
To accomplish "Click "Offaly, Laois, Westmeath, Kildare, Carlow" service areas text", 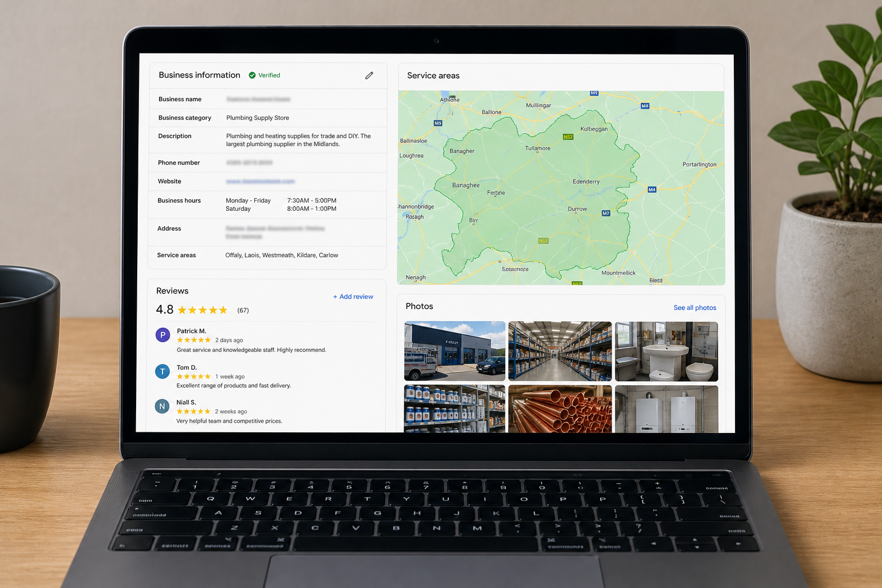I will (282, 256).
